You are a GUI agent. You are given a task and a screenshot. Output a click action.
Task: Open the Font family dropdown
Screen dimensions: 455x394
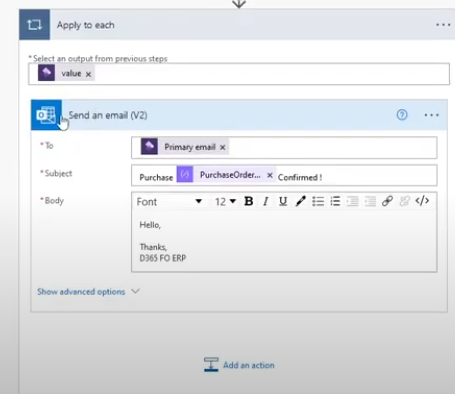(169, 202)
